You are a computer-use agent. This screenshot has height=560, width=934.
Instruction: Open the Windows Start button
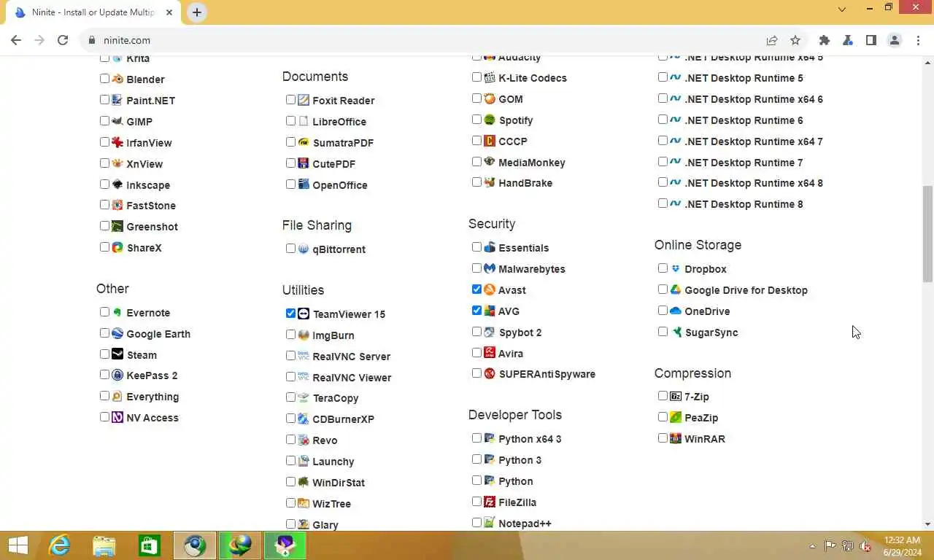(x=18, y=545)
